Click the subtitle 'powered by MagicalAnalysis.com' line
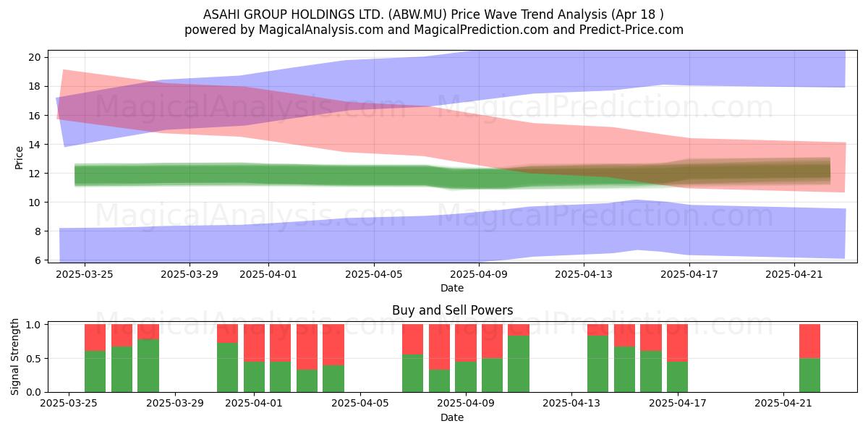868x434 pixels. (434, 30)
